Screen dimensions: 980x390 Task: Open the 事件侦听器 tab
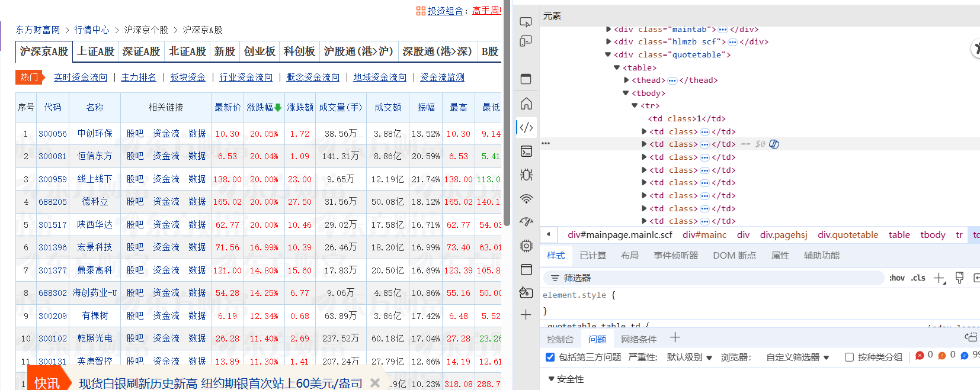point(675,256)
